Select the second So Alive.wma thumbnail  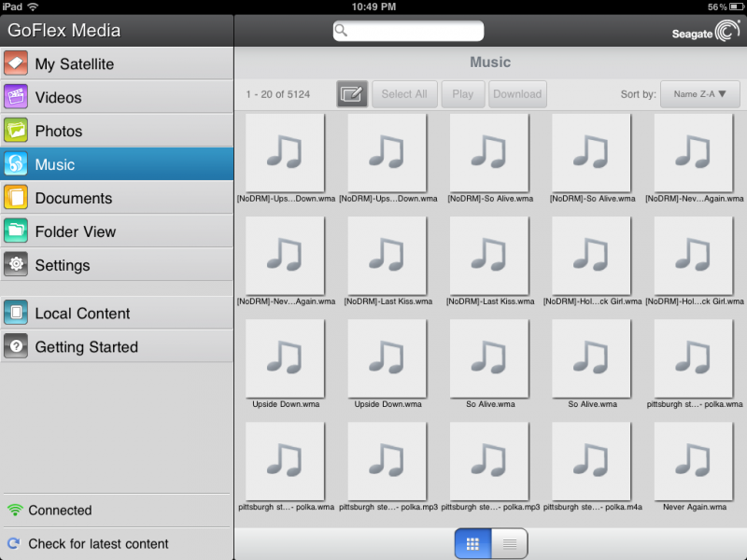[591, 358]
